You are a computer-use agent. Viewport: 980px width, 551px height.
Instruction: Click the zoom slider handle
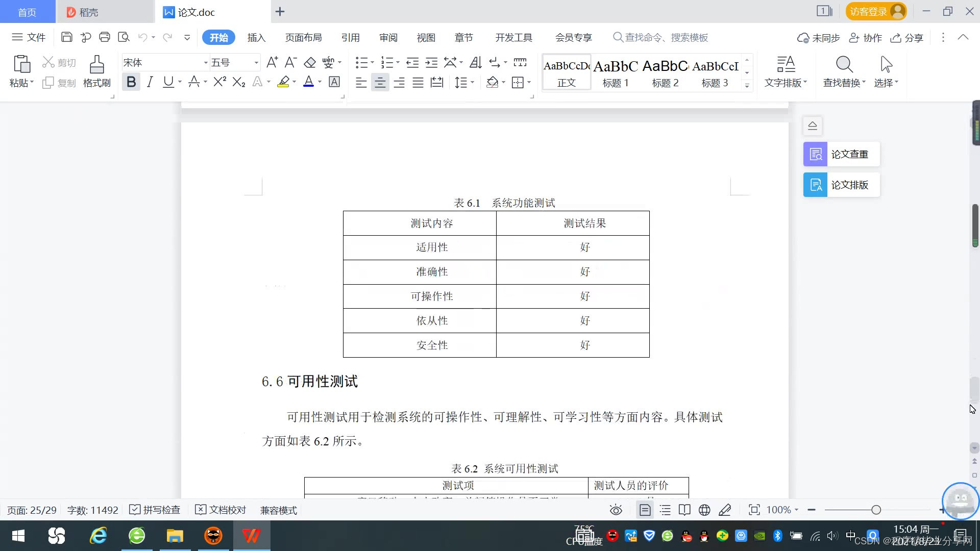click(x=876, y=510)
